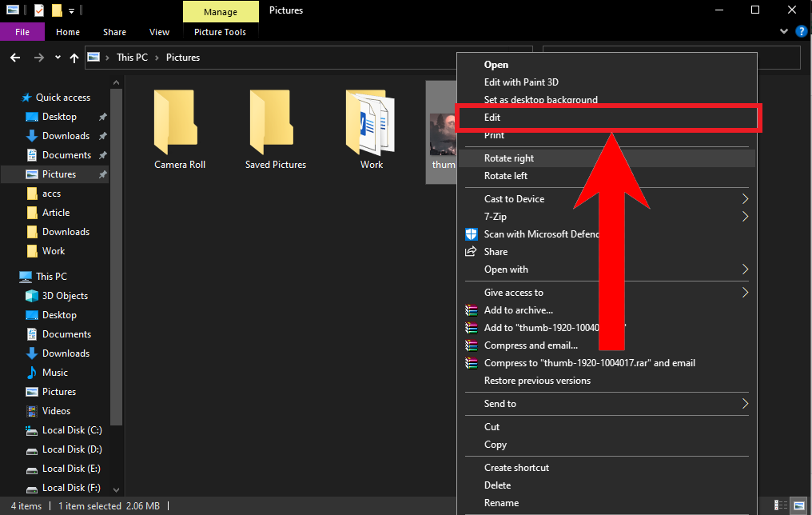Open the Picture Tools tab
The image size is (812, 515).
tap(220, 32)
